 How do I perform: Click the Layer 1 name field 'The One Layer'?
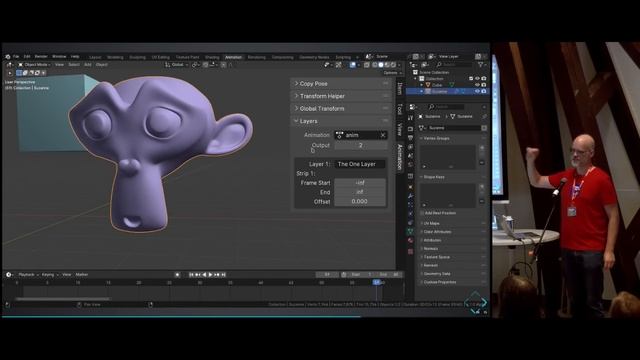pyautogui.click(x=360, y=164)
